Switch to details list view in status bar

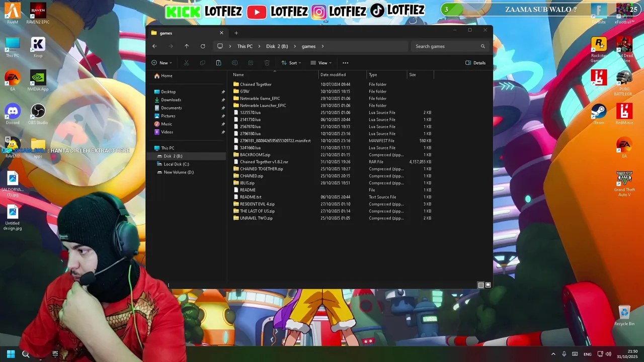pos(480,285)
